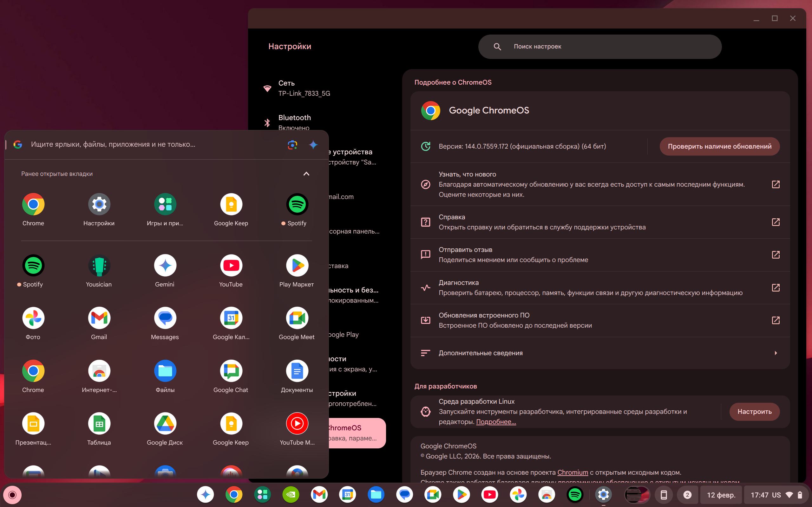Launch Gemini from the app grid
812x507 pixels.
pyautogui.click(x=165, y=266)
